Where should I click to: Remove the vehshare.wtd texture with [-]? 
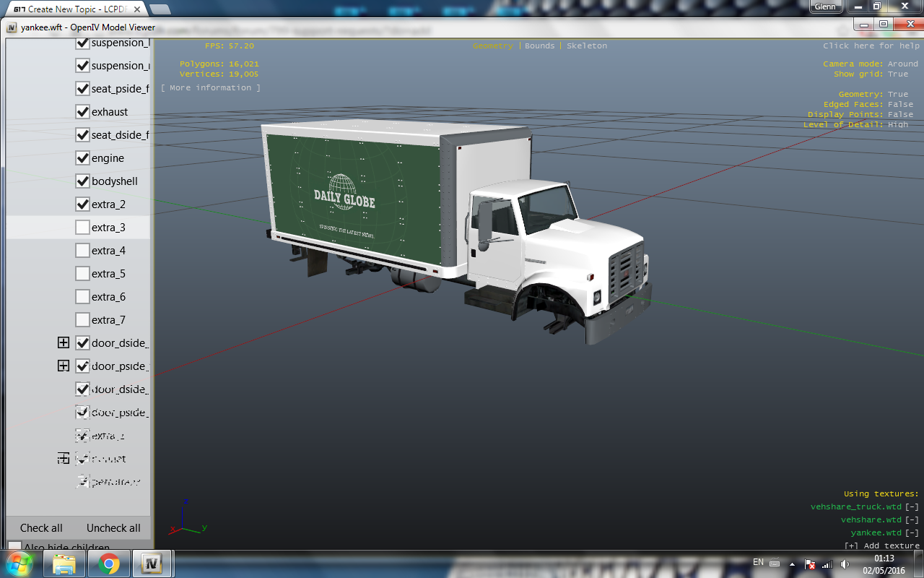[x=912, y=520]
